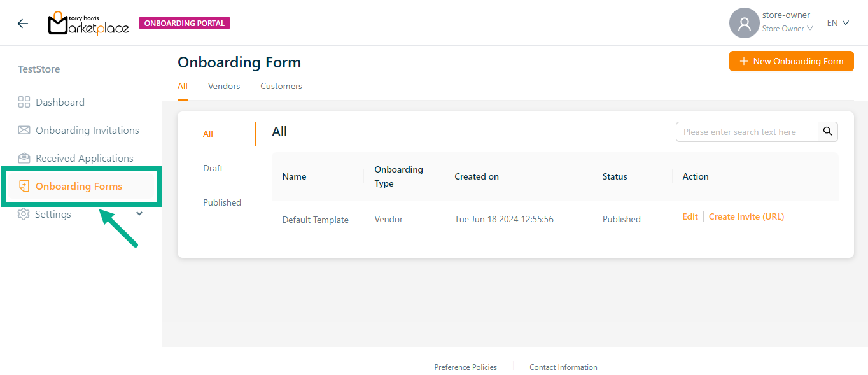
Task: Click the Settings gear icon
Action: click(24, 215)
